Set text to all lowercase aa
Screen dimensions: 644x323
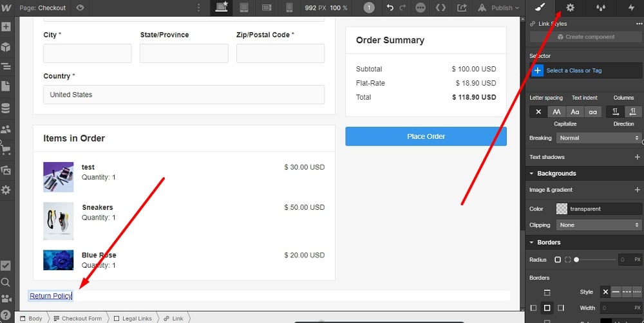(592, 111)
